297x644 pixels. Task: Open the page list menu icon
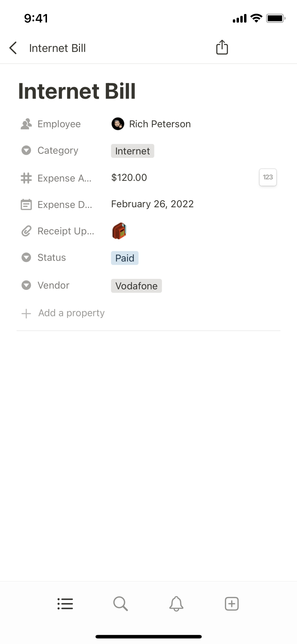(65, 604)
